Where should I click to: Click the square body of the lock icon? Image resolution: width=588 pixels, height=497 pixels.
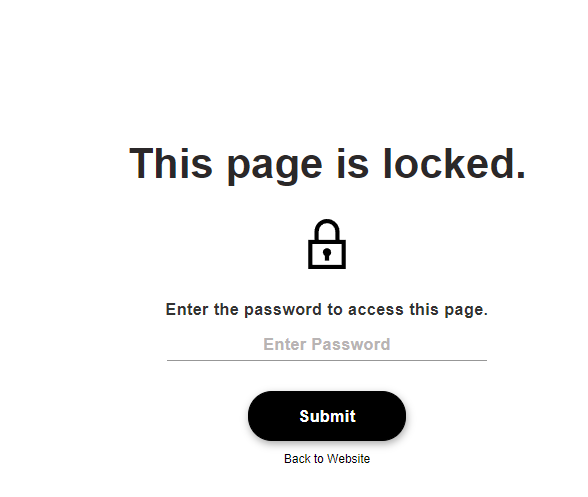327,254
